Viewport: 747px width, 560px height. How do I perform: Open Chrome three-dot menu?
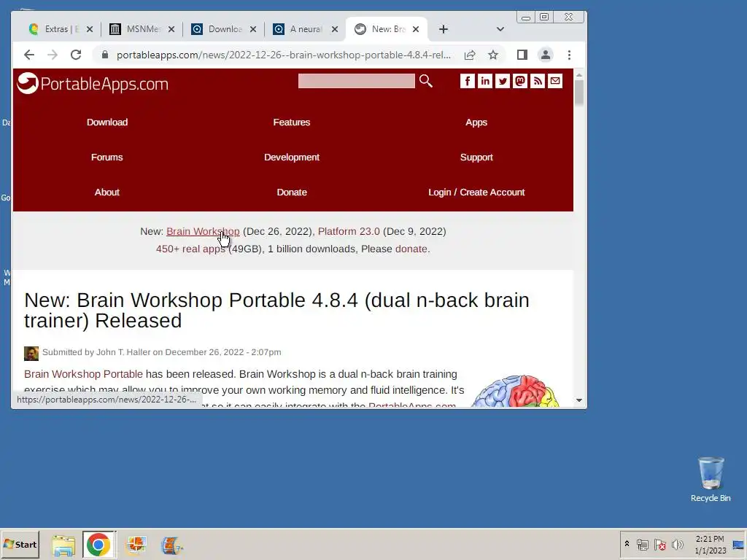pyautogui.click(x=569, y=55)
